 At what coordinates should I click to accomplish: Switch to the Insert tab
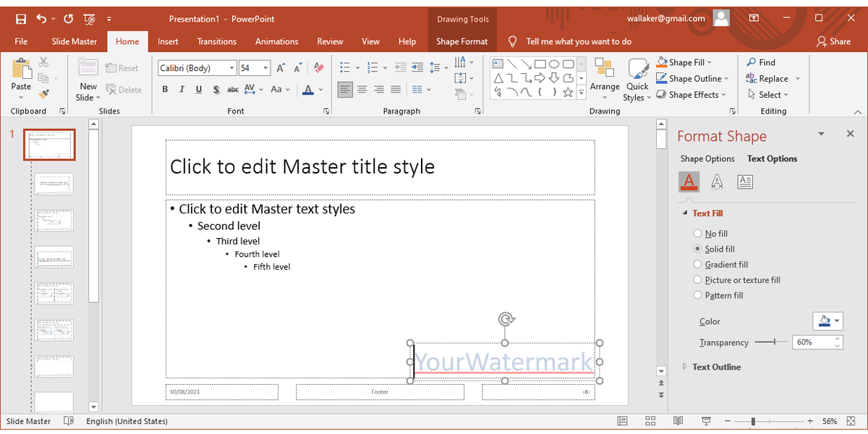[168, 41]
